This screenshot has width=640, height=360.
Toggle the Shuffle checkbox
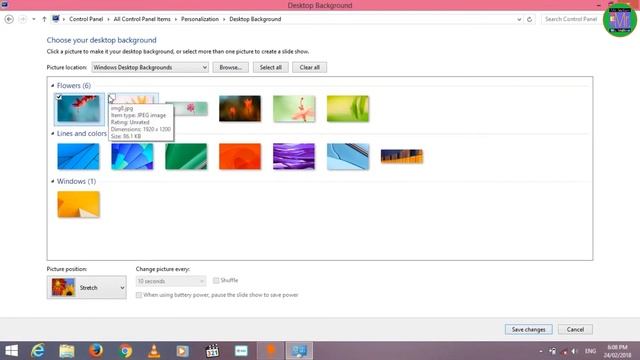pyautogui.click(x=216, y=280)
